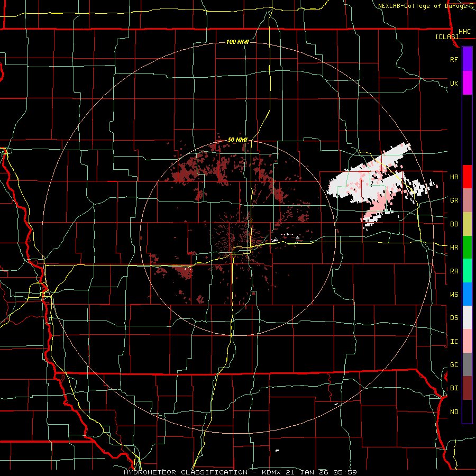Image resolution: width=476 pixels, height=476 pixels.
Task: Click the magenta UK legend color swatch
Action: [467, 83]
